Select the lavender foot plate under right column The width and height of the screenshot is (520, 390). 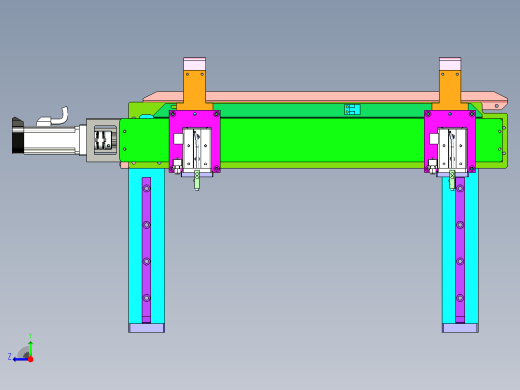pos(460,328)
